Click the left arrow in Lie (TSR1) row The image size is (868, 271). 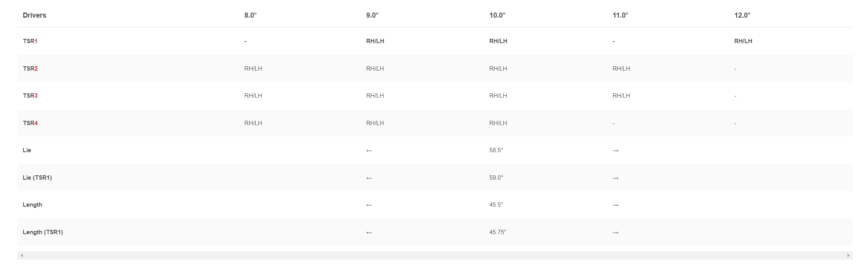(369, 178)
